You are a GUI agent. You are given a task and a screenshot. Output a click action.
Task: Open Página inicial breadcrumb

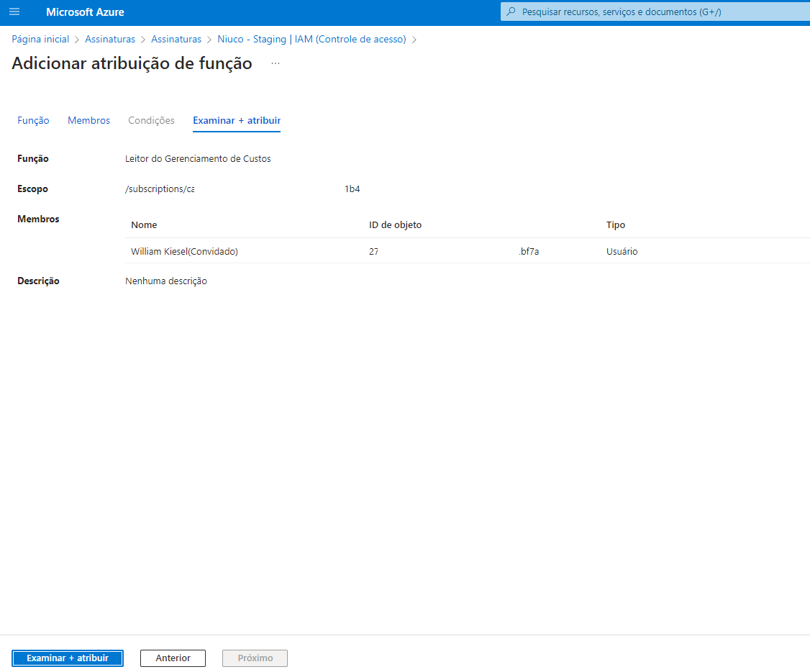tap(40, 40)
